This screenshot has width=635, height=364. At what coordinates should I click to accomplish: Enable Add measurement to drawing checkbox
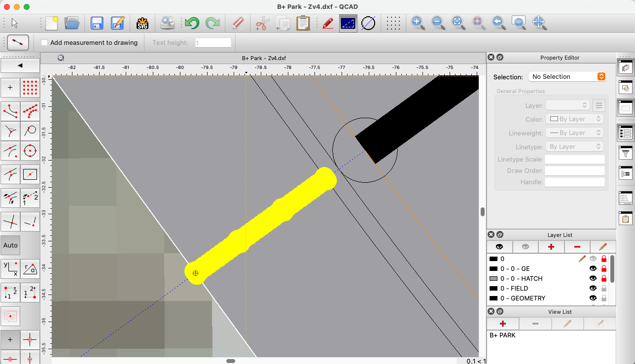[x=44, y=43]
